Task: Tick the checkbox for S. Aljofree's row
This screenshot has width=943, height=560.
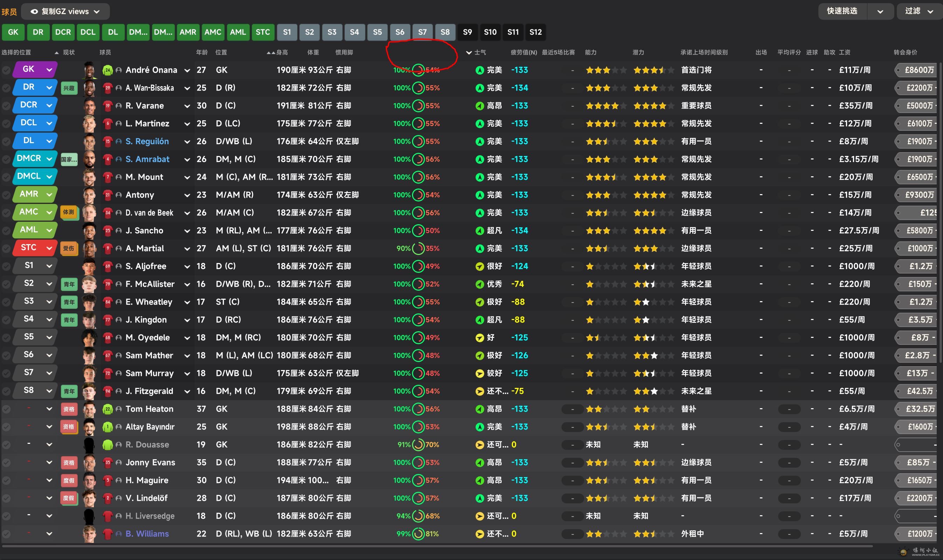Action: (6, 267)
